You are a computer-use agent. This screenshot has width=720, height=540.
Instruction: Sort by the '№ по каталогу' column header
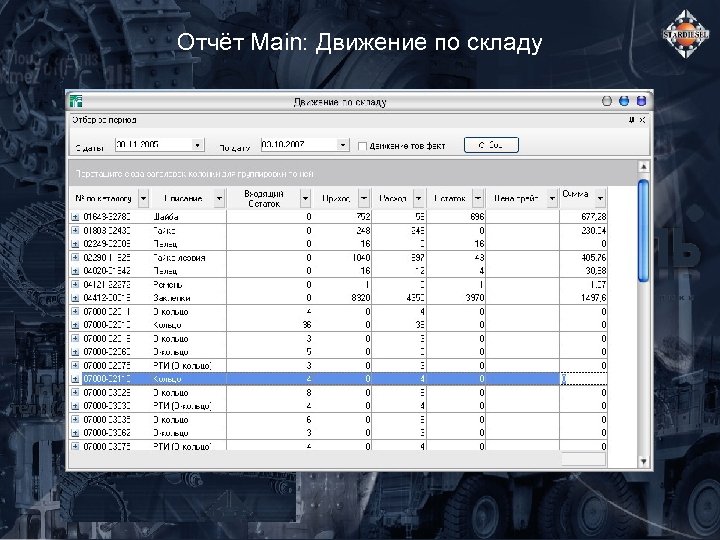pyautogui.click(x=103, y=199)
